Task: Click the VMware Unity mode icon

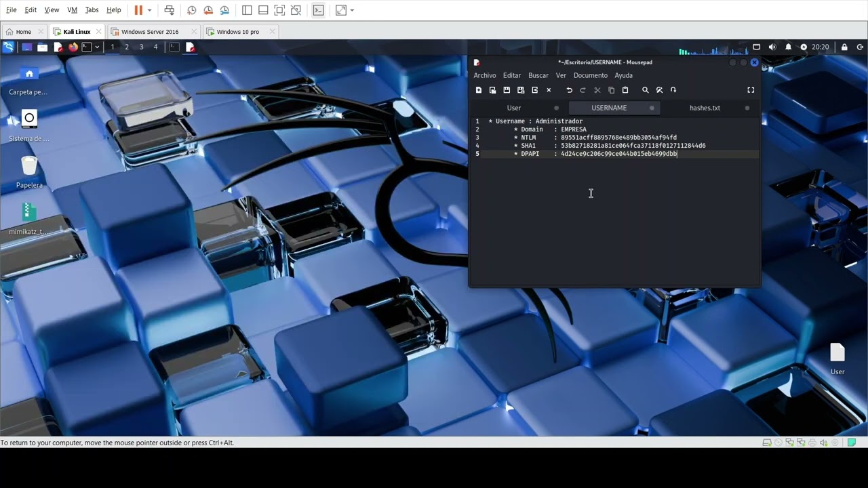Action: click(x=296, y=10)
